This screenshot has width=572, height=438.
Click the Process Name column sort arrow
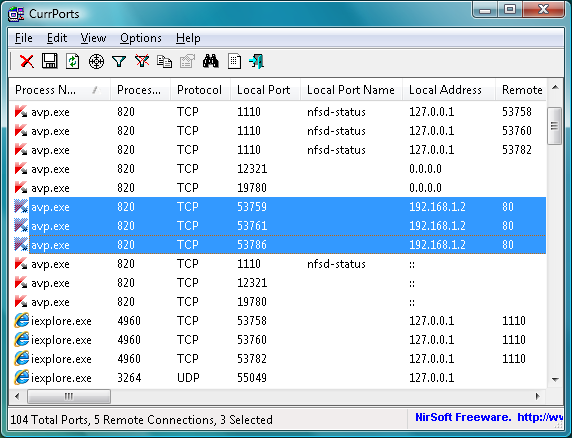point(96,90)
